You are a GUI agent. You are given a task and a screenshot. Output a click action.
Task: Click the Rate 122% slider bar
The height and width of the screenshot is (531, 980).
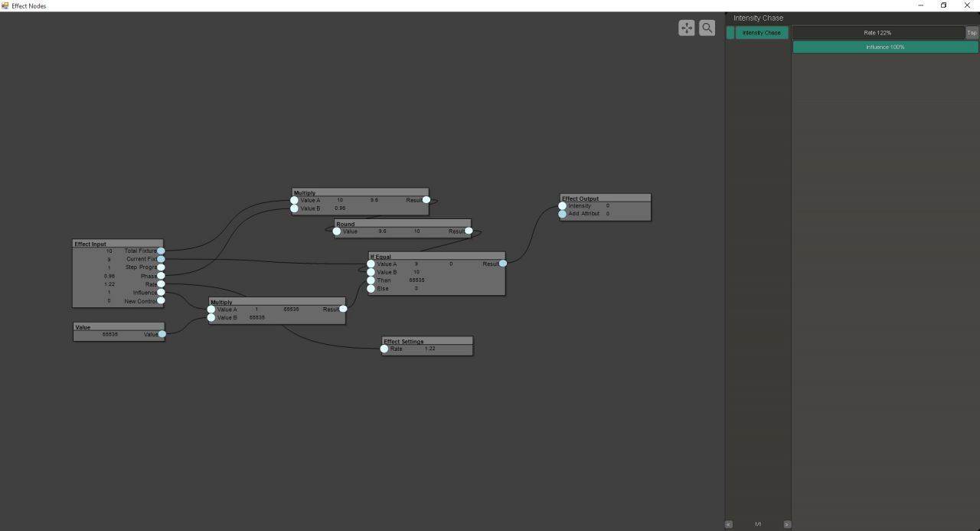pos(877,33)
